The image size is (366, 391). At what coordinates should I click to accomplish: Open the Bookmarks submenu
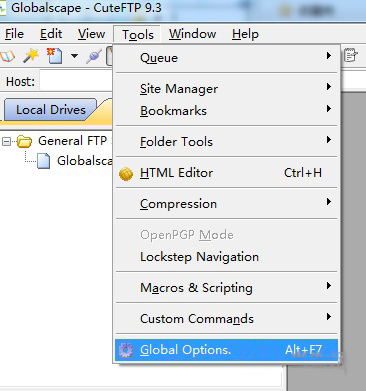pos(227,111)
